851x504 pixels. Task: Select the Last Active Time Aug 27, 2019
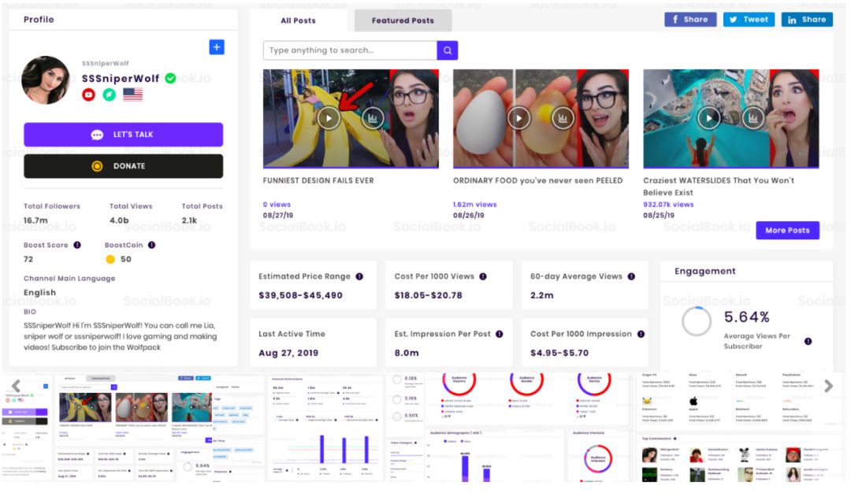pos(288,353)
